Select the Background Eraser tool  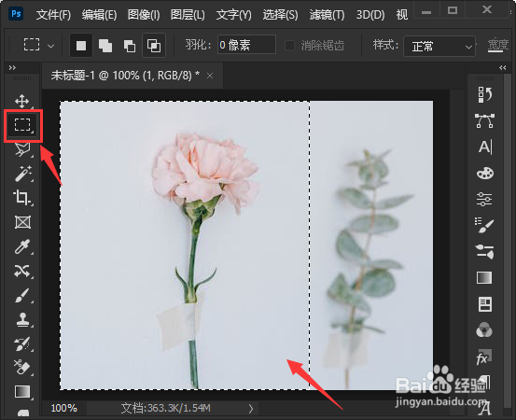click(x=22, y=367)
